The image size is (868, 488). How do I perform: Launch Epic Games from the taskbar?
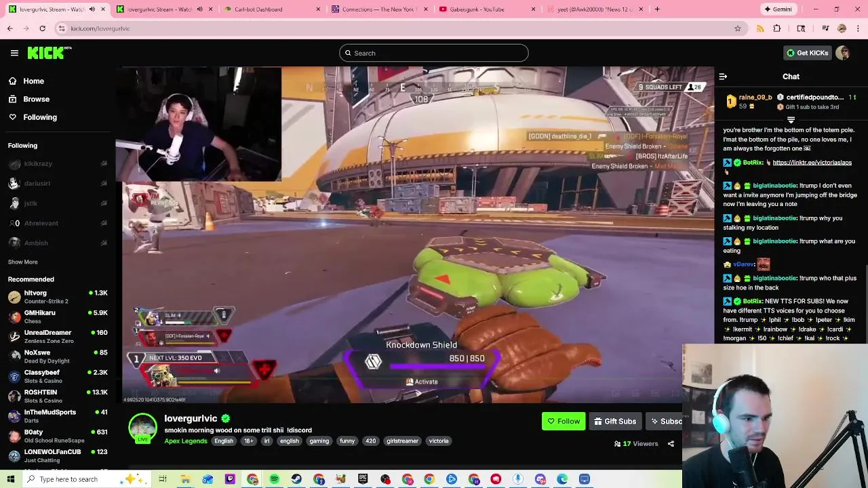coord(363,479)
